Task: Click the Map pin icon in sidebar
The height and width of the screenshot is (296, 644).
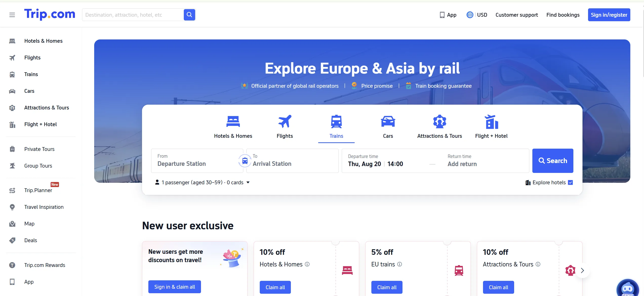Action: click(x=12, y=224)
